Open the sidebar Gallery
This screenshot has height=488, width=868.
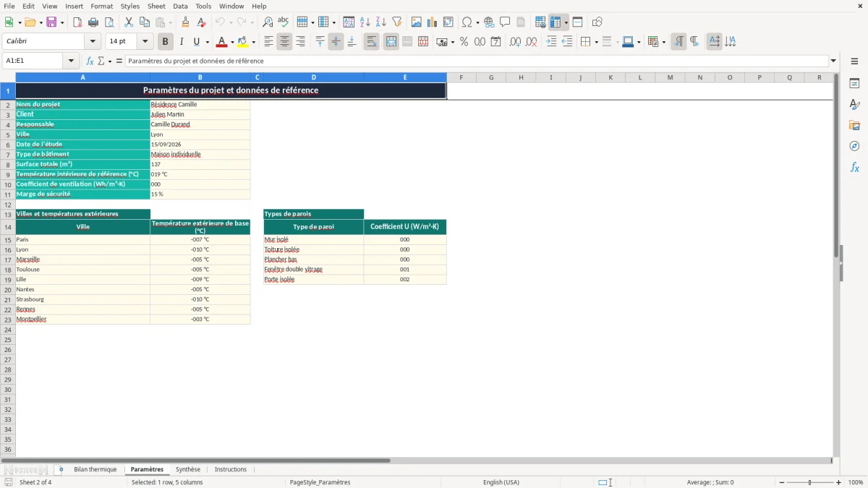[x=854, y=125]
